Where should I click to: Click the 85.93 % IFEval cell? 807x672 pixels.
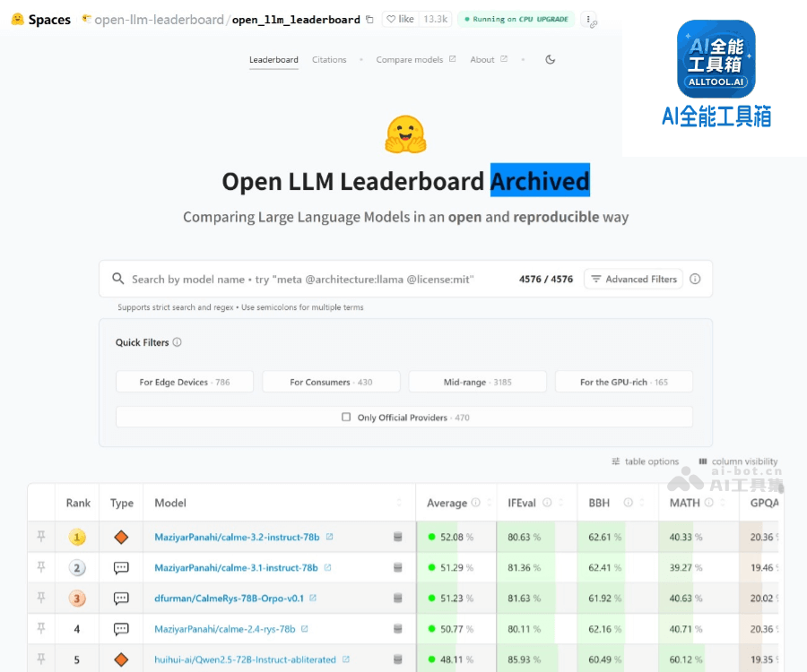pyautogui.click(x=536, y=659)
